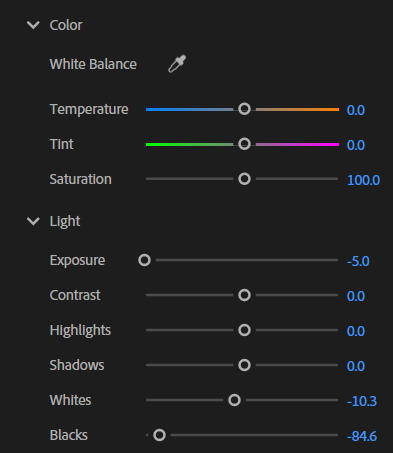
Task: Select the White Balance eyedropper tool
Action: pyautogui.click(x=177, y=64)
